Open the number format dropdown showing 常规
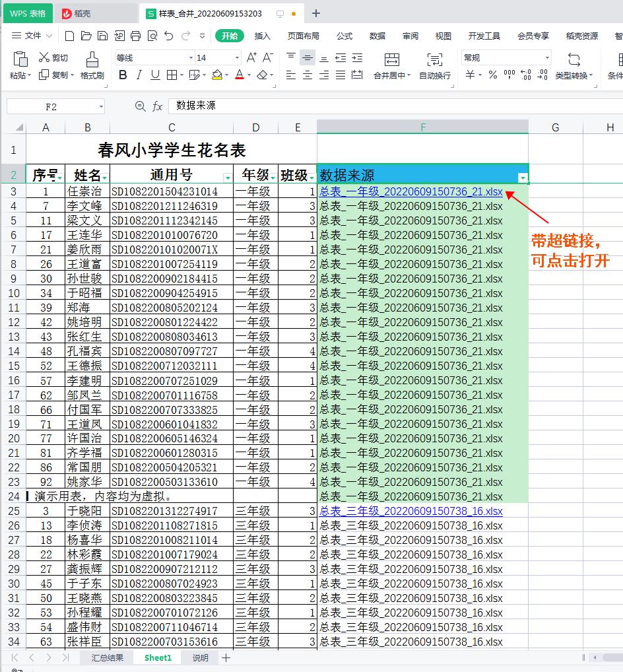The width and height of the screenshot is (623, 672). coord(546,57)
